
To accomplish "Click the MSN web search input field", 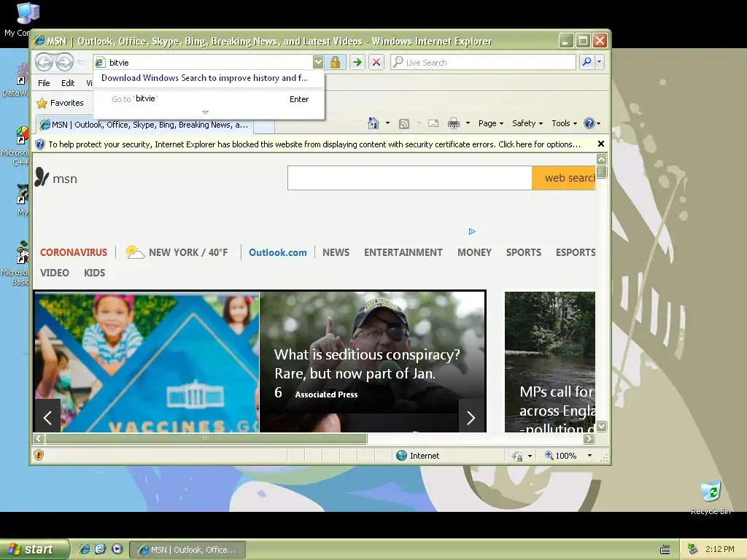I will coord(410,178).
